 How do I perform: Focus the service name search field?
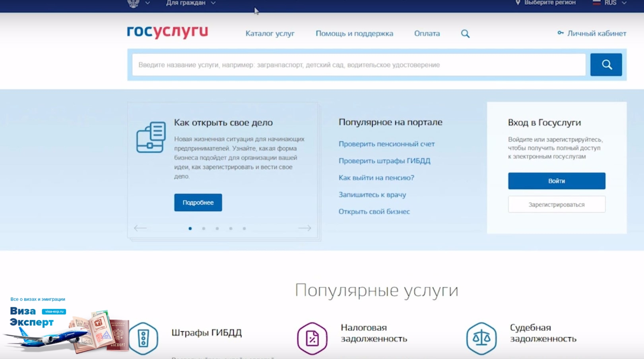point(359,65)
